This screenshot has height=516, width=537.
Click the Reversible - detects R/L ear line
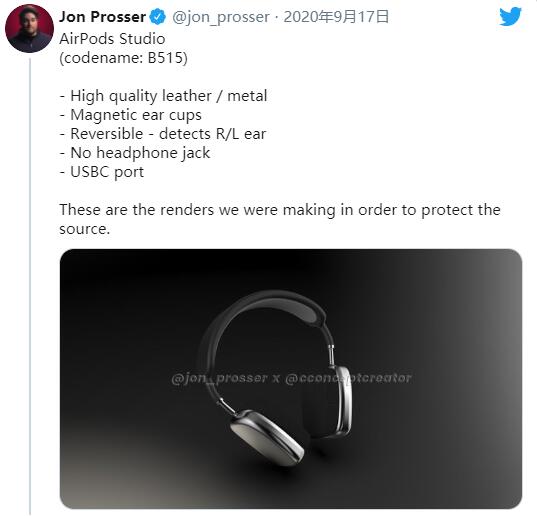pos(163,134)
